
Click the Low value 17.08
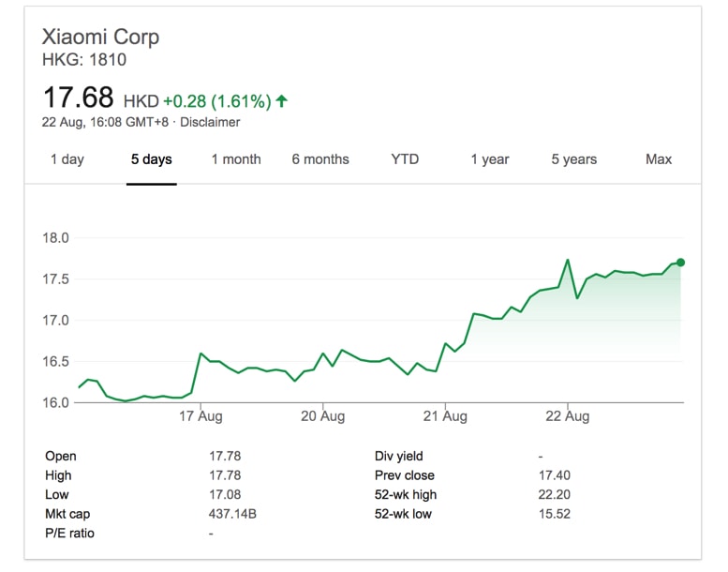[x=225, y=494]
